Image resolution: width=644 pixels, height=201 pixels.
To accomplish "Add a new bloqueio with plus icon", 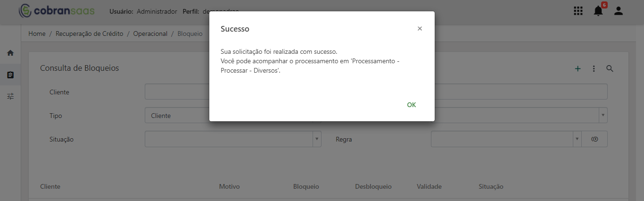I will [578, 69].
